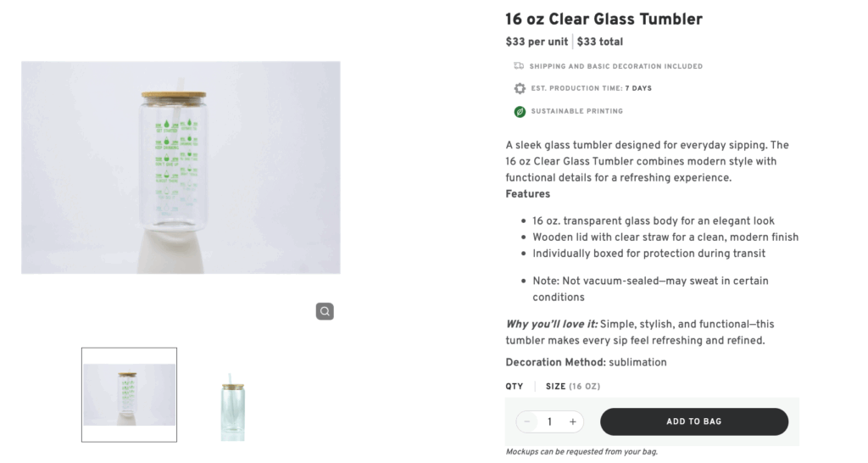Image resolution: width=868 pixels, height=463 pixels.
Task: Click the $33 total price text
Action: [x=600, y=42]
